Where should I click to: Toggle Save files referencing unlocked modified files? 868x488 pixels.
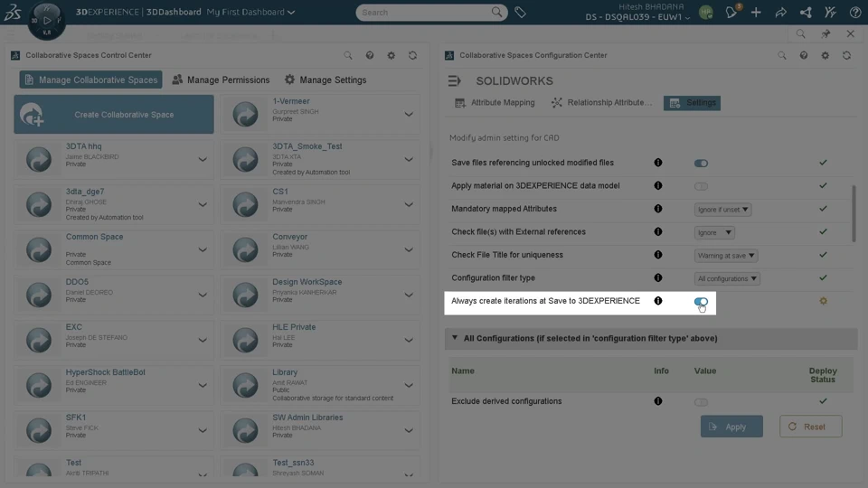click(701, 164)
